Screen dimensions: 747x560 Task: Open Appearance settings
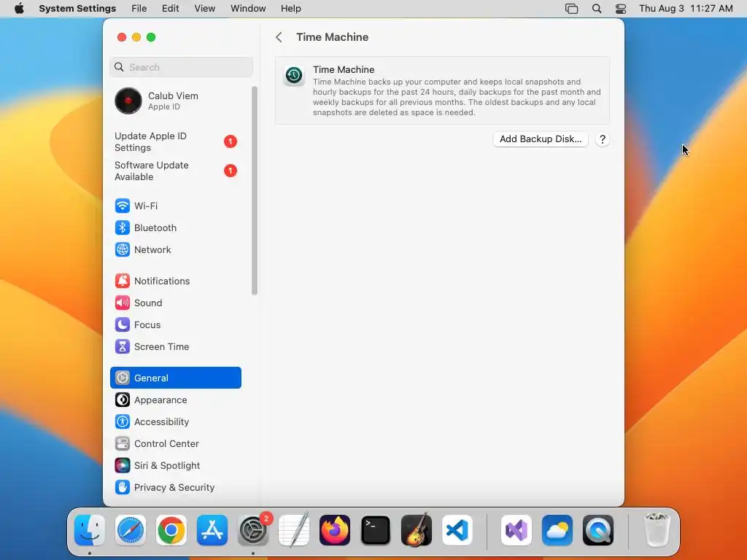(x=175, y=400)
